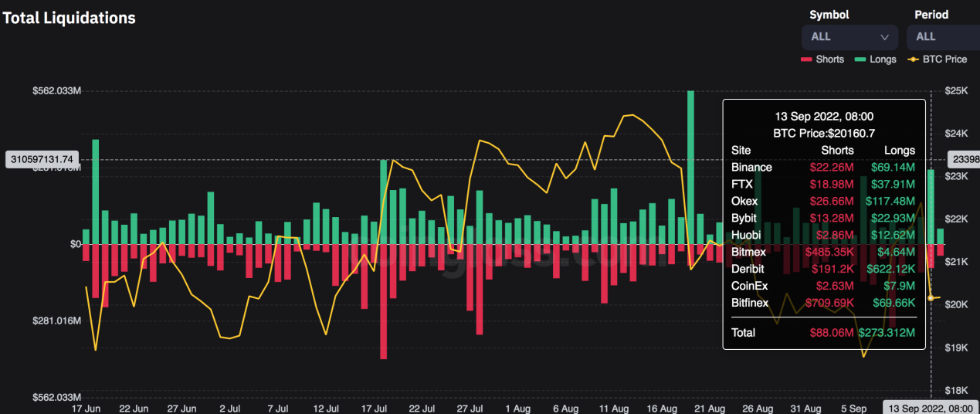Click the yellow BTC Price legend marker

pos(913,59)
